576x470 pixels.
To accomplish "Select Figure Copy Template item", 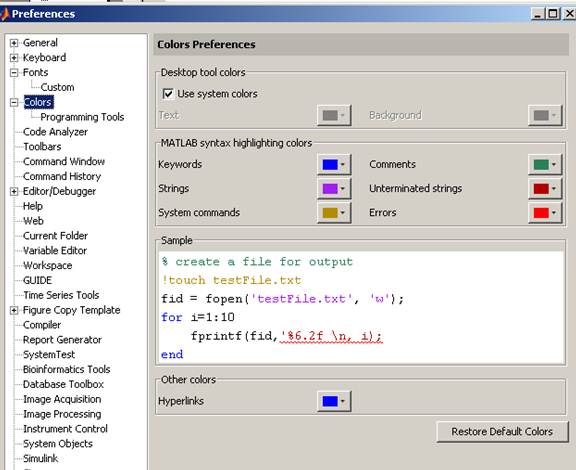I will tap(71, 310).
